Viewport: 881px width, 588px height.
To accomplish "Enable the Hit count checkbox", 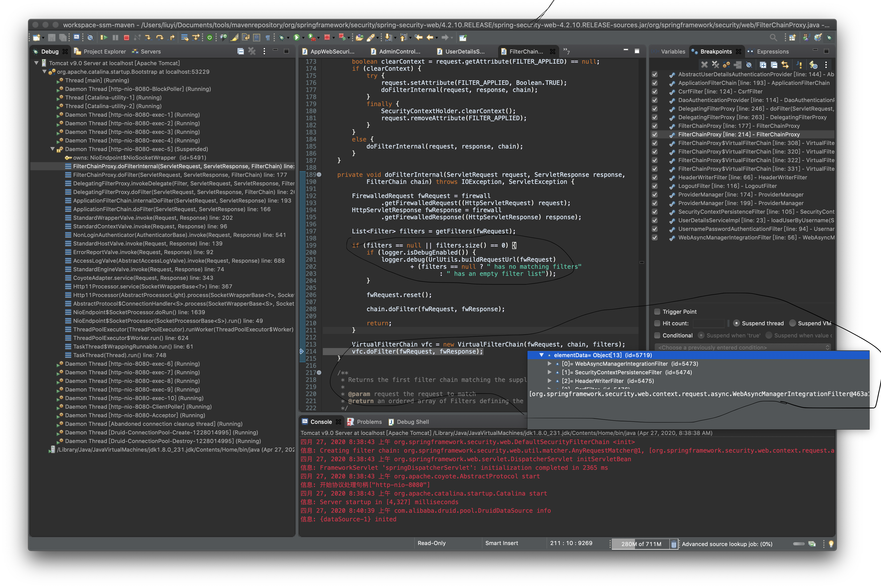I will click(657, 323).
